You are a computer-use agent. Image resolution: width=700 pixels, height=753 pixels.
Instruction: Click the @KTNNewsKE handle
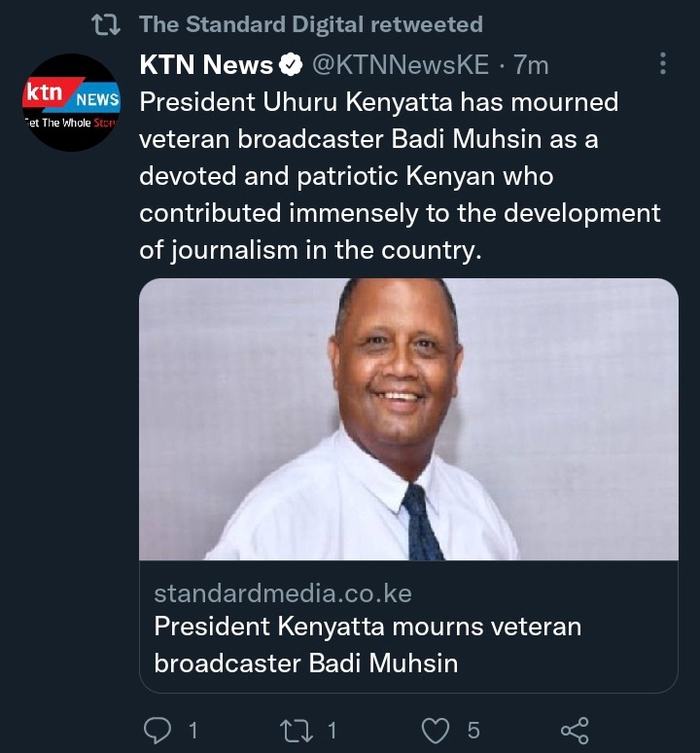401,64
